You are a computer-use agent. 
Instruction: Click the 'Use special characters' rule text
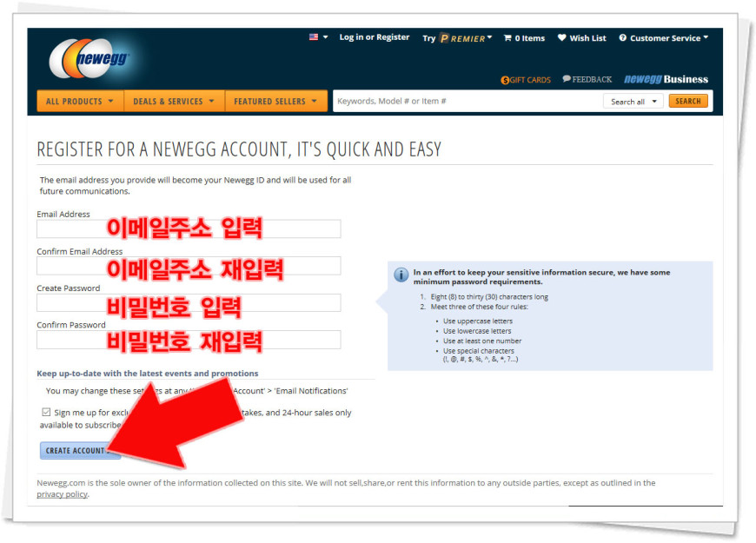479,351
